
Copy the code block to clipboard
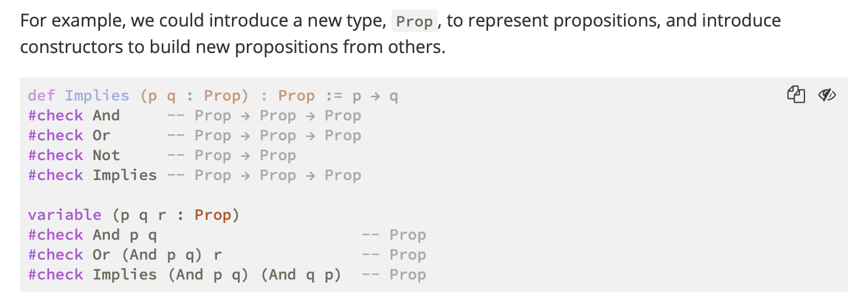tap(796, 94)
